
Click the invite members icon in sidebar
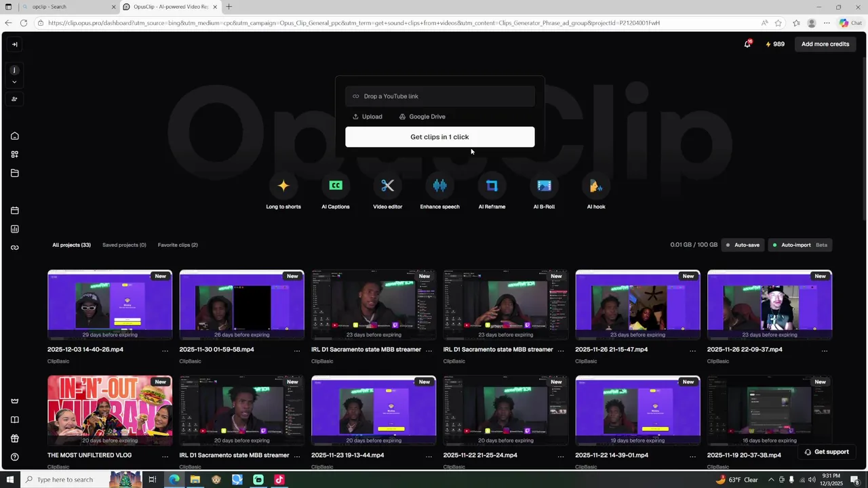coord(14,99)
